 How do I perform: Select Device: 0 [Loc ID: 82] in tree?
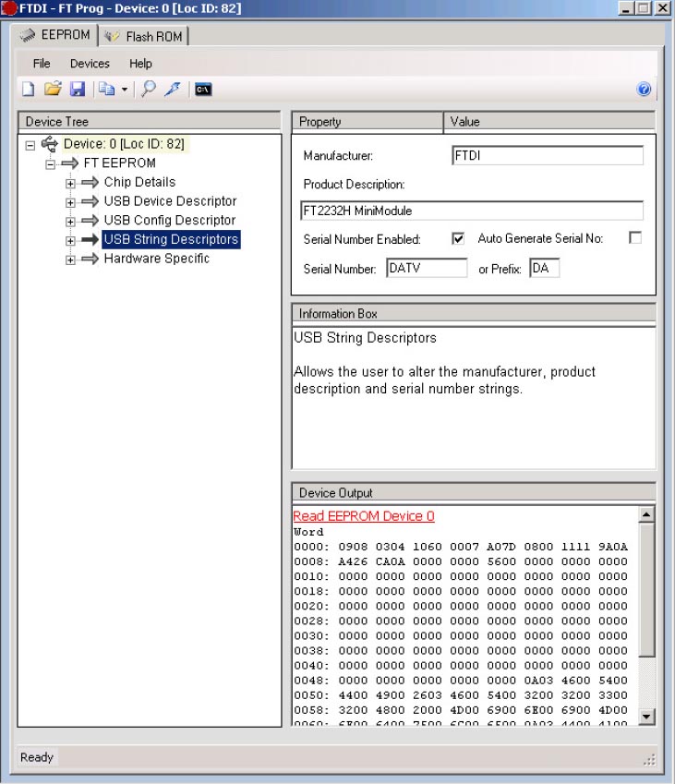124,144
